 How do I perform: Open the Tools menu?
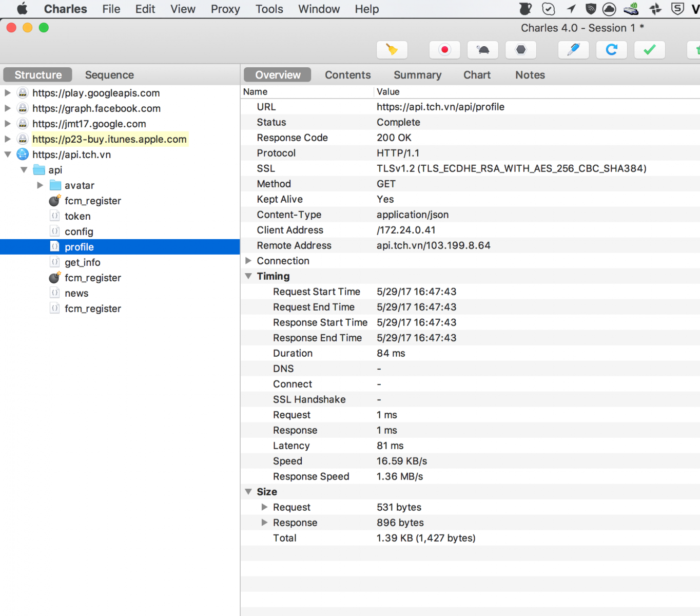point(269,9)
